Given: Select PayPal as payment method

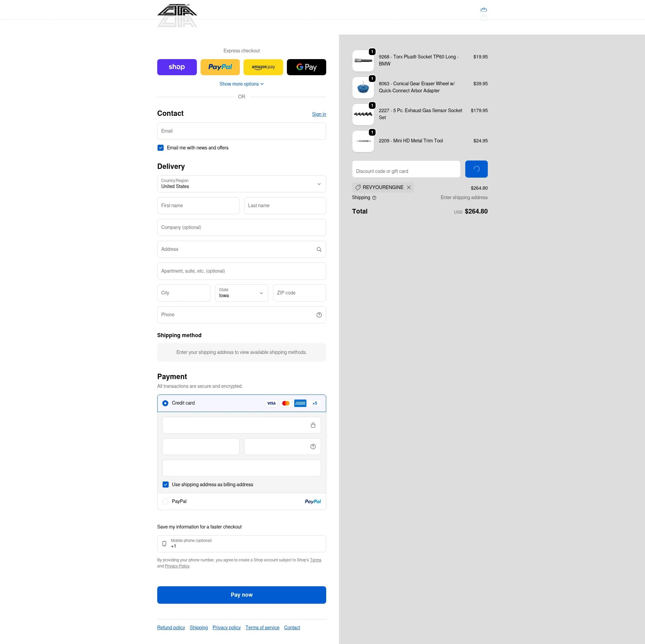Looking at the screenshot, I should (165, 501).
